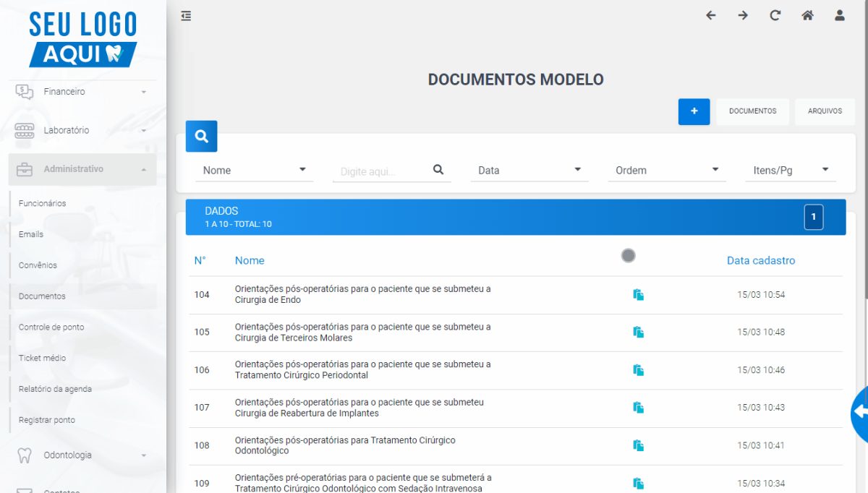Open document Cirurgia de Reabertura de Implantes
868x493 pixels.
pyautogui.click(x=359, y=408)
